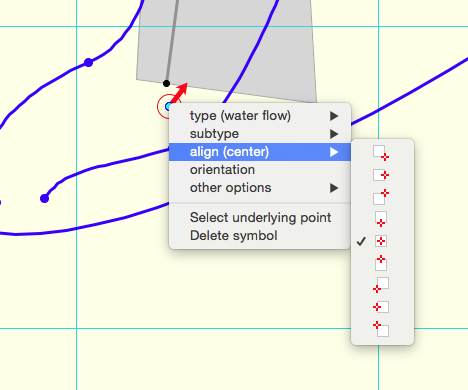Expand the subtype submenu arrow

[x=334, y=134]
